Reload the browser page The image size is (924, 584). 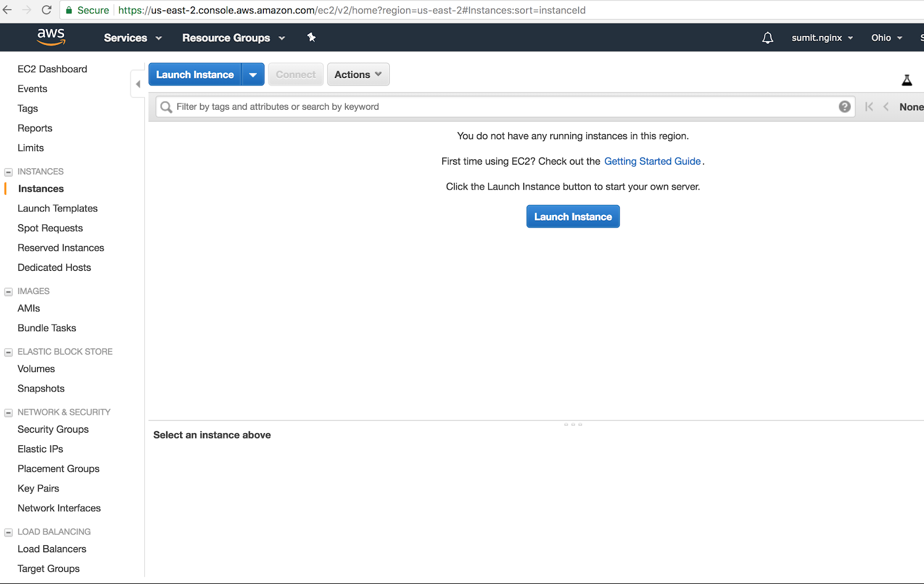pos(47,10)
